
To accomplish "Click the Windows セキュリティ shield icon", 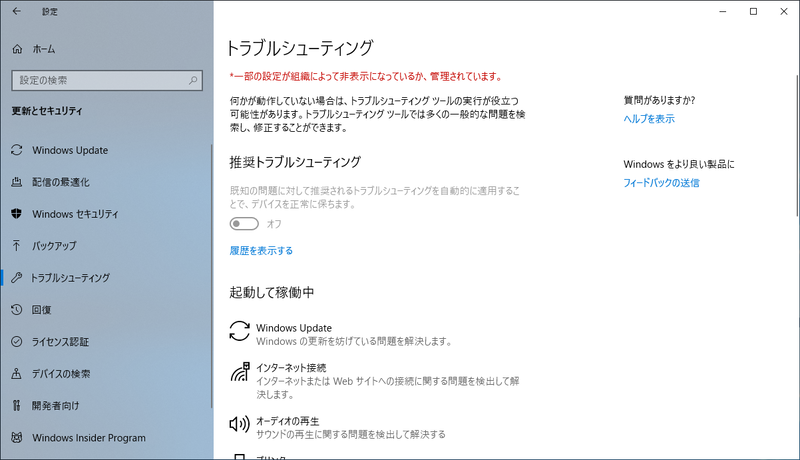I will 17,214.
